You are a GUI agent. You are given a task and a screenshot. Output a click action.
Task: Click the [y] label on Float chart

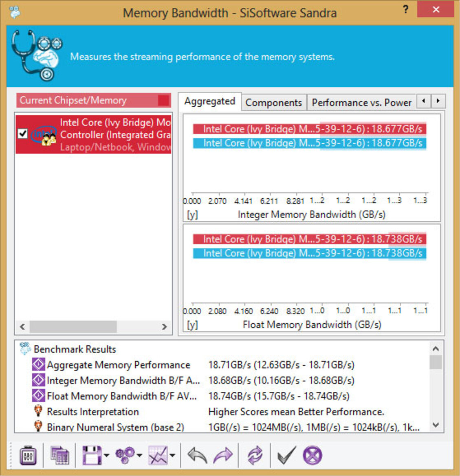point(192,325)
